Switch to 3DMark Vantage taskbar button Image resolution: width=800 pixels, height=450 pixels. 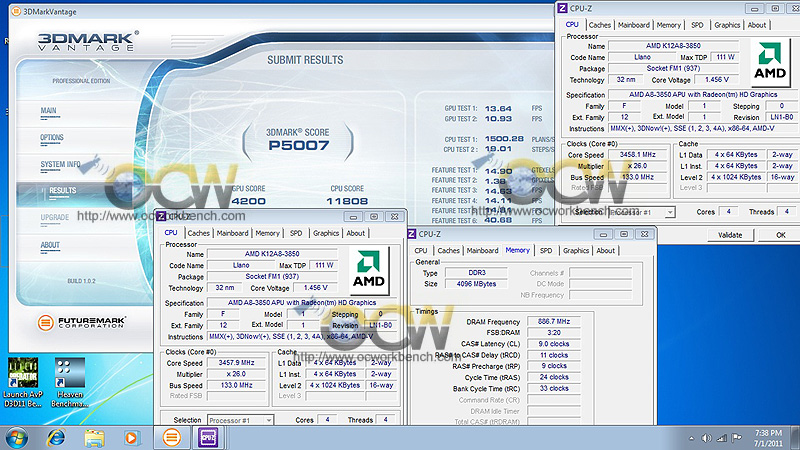(x=171, y=438)
